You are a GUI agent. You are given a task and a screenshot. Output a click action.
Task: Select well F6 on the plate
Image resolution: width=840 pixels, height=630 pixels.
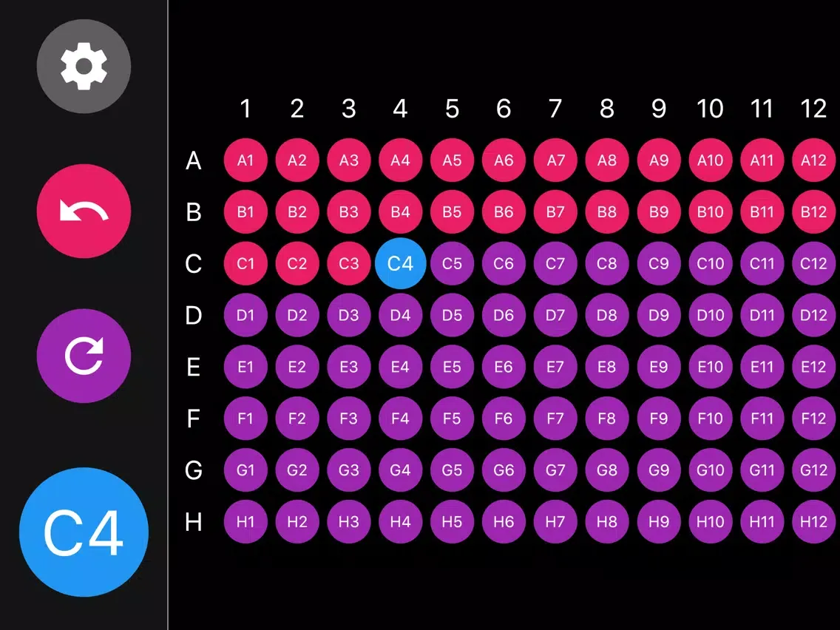[504, 419]
